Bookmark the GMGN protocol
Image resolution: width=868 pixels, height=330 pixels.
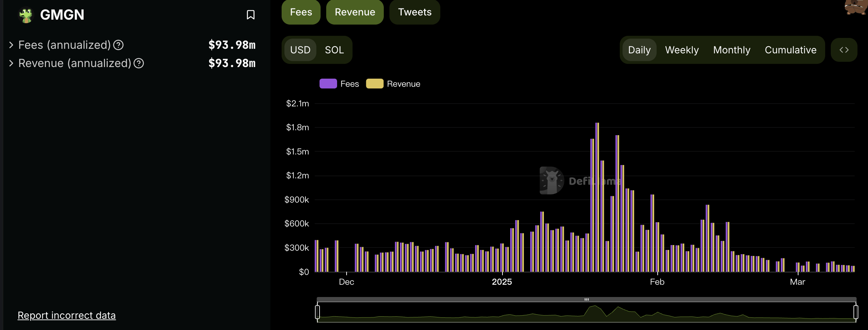(250, 15)
